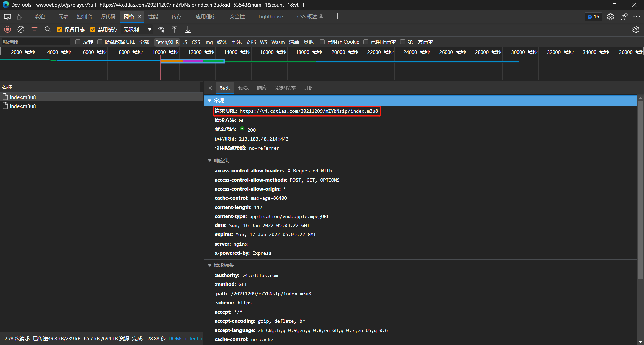Open the 内存 Memory tab

pos(177,17)
